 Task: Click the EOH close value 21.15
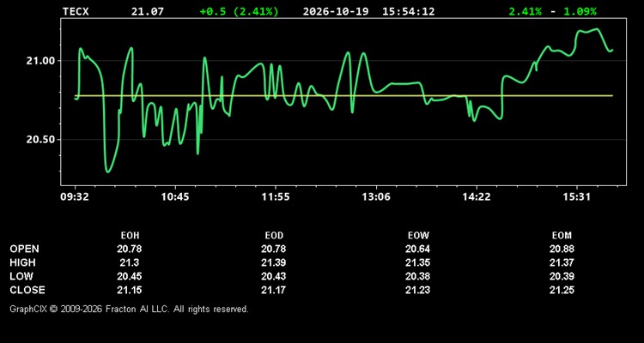click(x=130, y=290)
